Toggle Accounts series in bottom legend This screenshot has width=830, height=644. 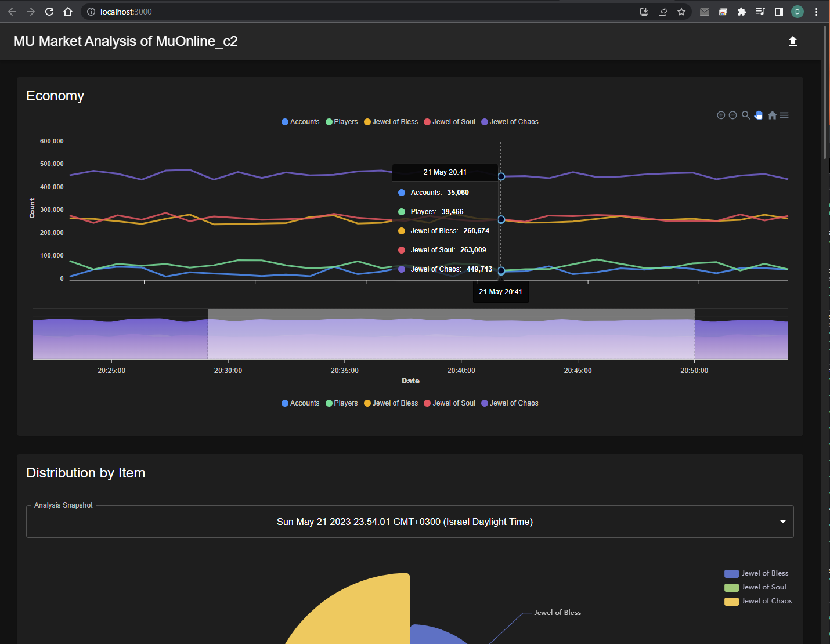click(301, 403)
